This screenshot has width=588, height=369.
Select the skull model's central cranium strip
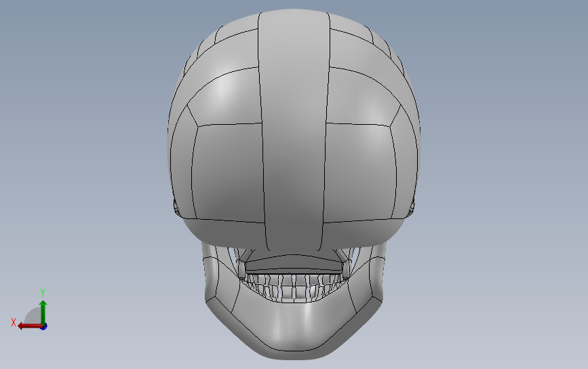[x=294, y=131]
